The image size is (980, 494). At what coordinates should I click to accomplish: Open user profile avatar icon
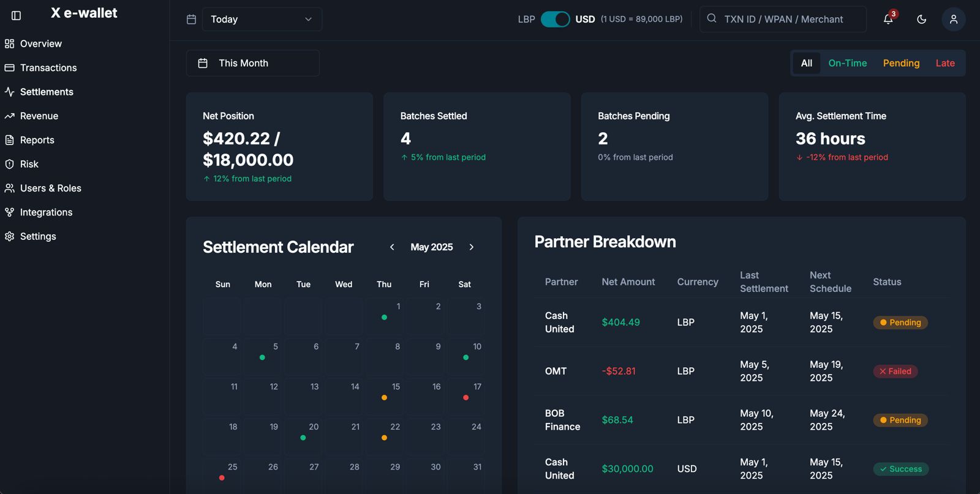pyautogui.click(x=954, y=19)
